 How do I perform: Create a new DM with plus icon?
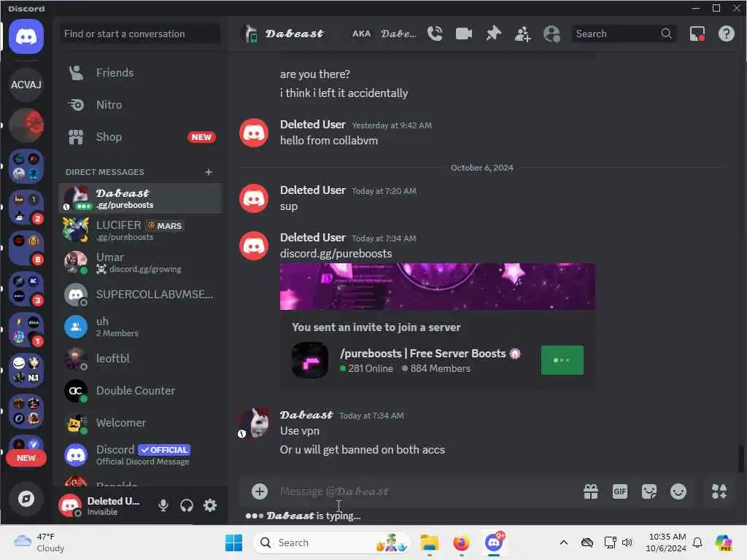click(x=208, y=172)
